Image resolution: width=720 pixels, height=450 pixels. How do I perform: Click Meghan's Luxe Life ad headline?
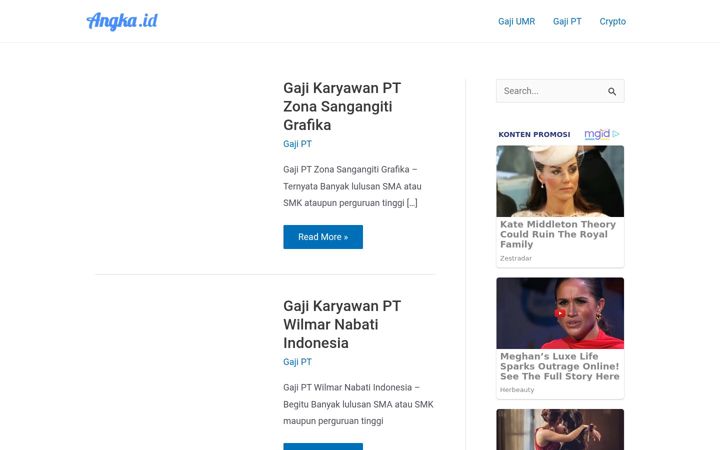point(560,366)
